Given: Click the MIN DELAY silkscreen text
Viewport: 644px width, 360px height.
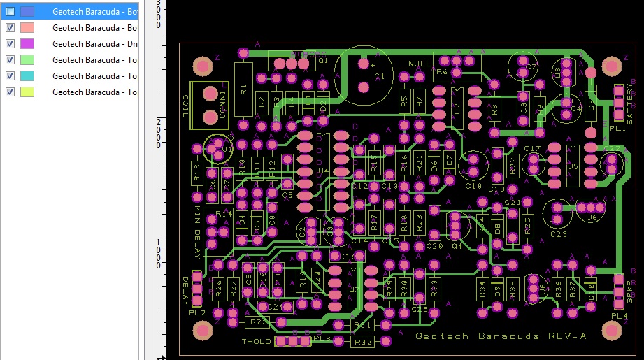Looking at the screenshot, I should point(197,231).
